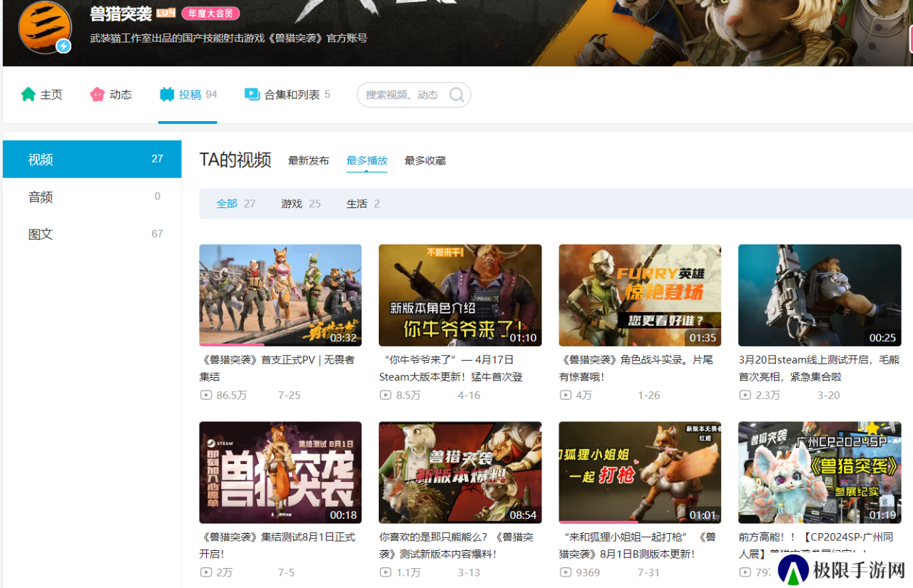
Task: Open the 你牛爷爷来了 video thumbnail
Action: coord(460,295)
